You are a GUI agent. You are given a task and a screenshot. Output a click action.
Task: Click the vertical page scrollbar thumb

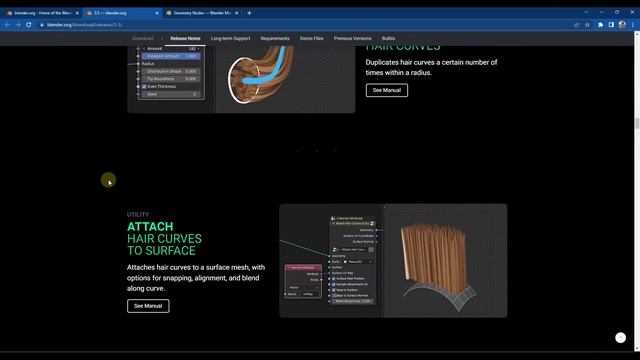coord(636,123)
